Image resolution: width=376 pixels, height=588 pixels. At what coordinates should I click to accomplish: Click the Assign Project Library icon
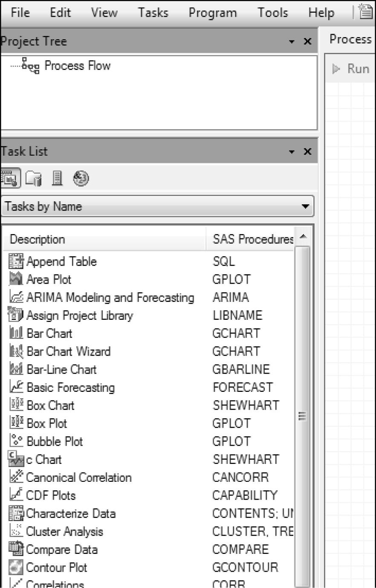[16, 315]
